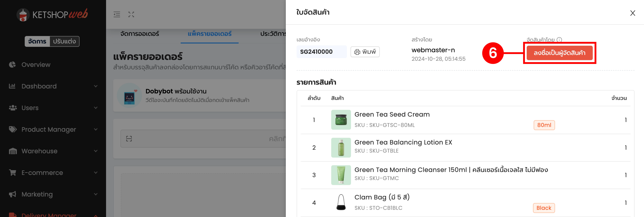This screenshot has height=217, width=644.
Task: Expand the Product Manager chevron
Action: (x=96, y=129)
